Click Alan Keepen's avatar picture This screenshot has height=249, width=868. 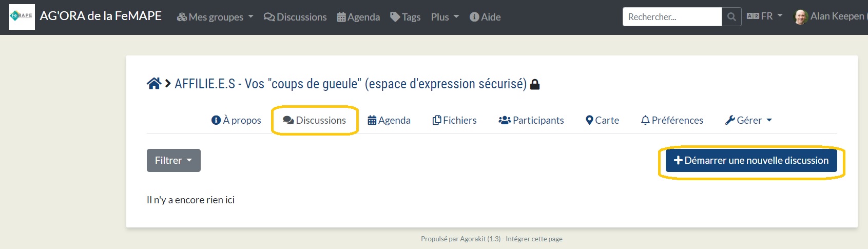click(x=801, y=17)
